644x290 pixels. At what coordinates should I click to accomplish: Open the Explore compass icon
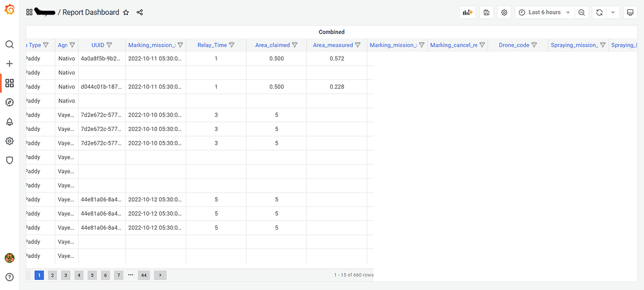[x=9, y=103]
